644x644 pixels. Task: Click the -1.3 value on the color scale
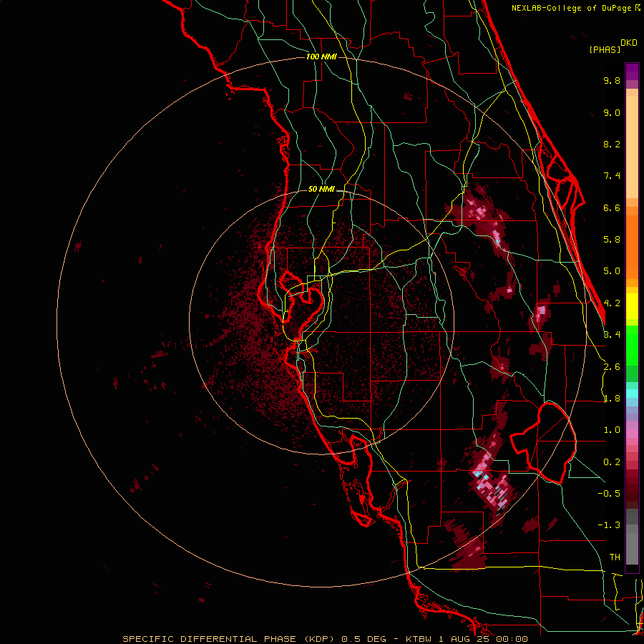(x=609, y=525)
